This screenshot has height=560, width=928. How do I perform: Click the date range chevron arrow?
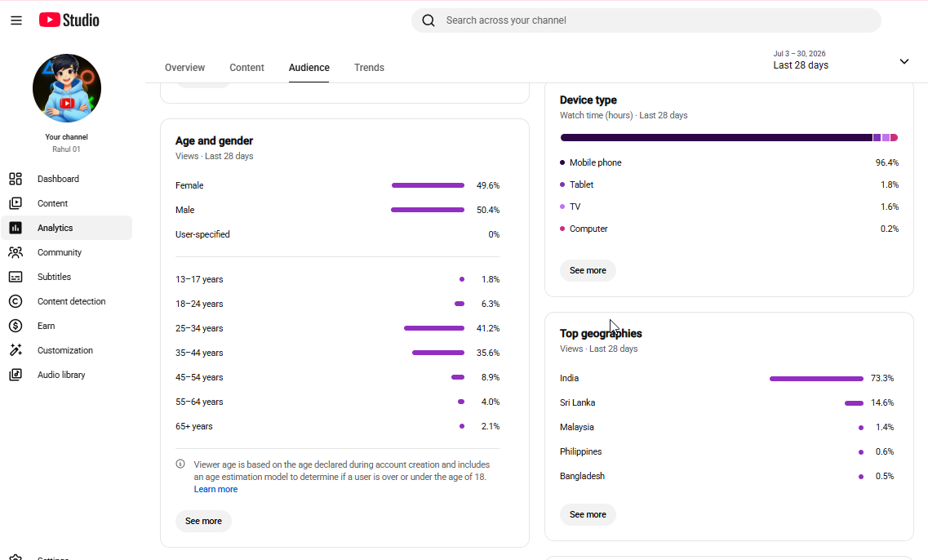tap(904, 61)
